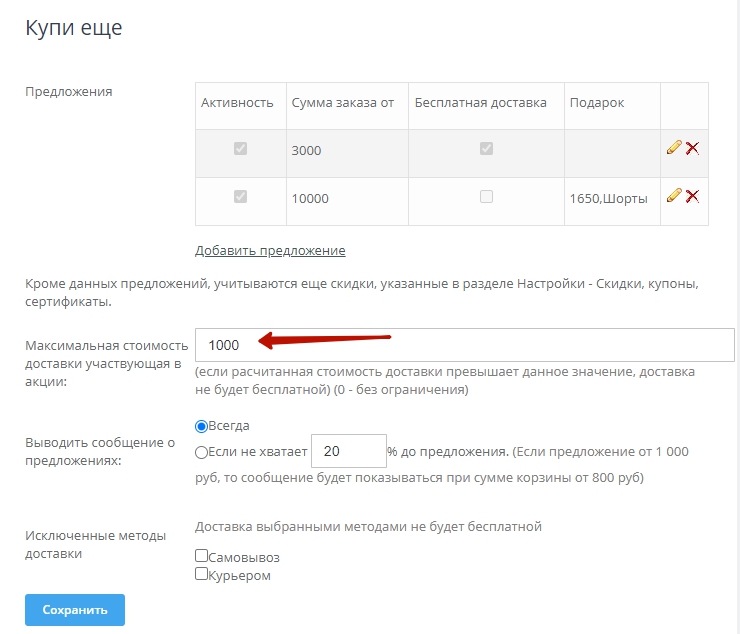
Task: Select the 'Всегда' radio option
Action: point(202,426)
